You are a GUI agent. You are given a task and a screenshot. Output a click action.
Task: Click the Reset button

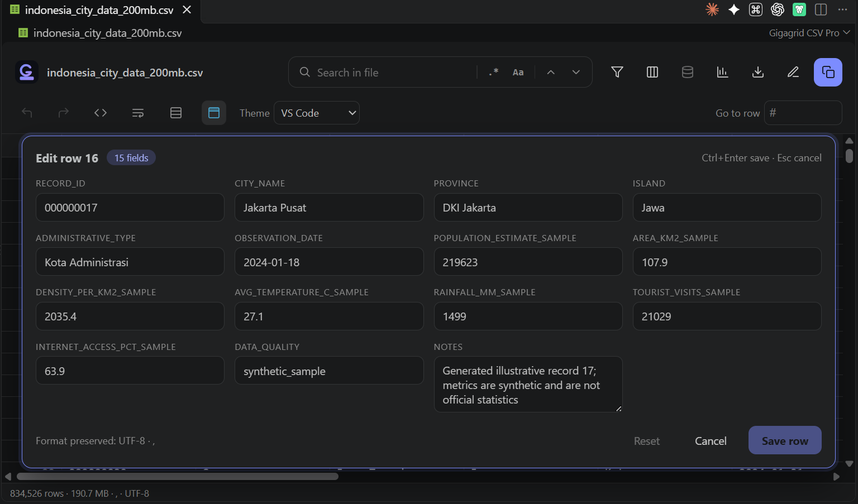click(x=647, y=441)
